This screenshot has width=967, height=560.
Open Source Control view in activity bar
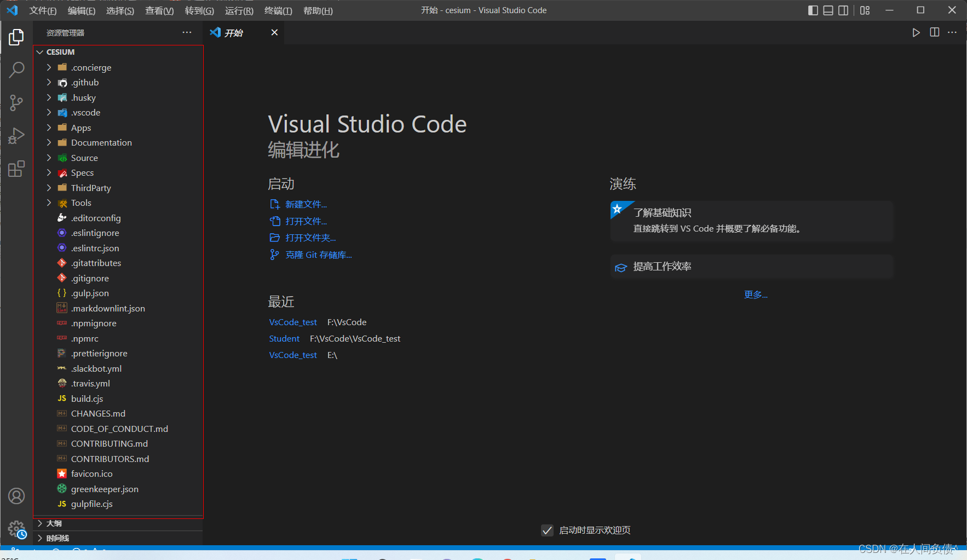(16, 102)
